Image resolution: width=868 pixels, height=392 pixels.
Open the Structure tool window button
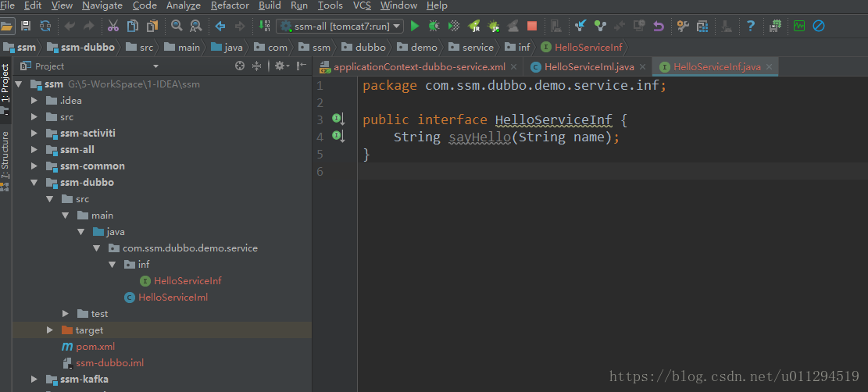click(x=5, y=161)
